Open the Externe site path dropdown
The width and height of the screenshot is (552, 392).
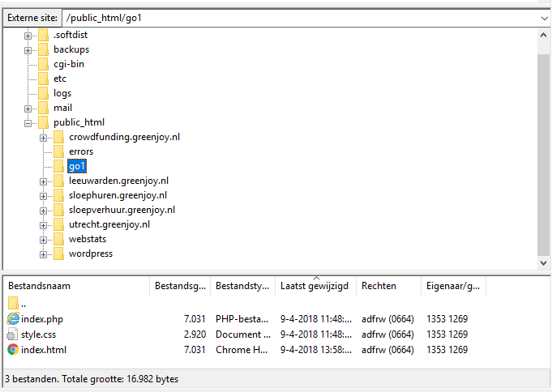544,19
